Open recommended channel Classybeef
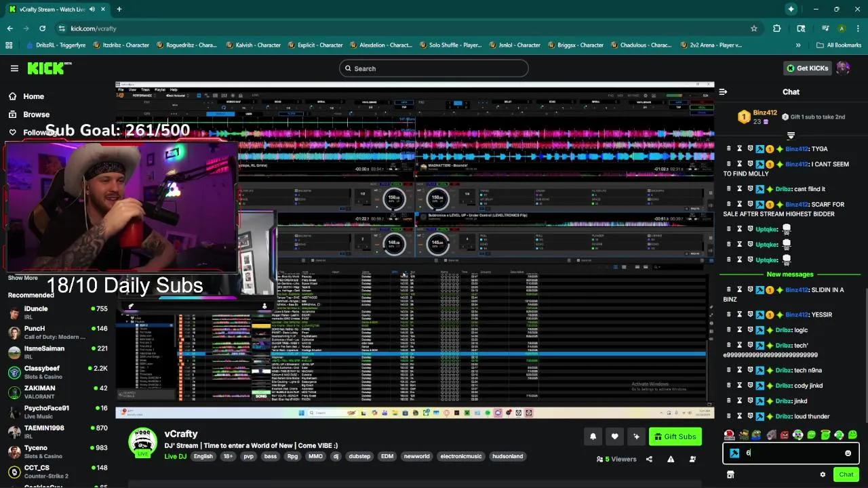Image resolution: width=868 pixels, height=488 pixels. (x=58, y=372)
